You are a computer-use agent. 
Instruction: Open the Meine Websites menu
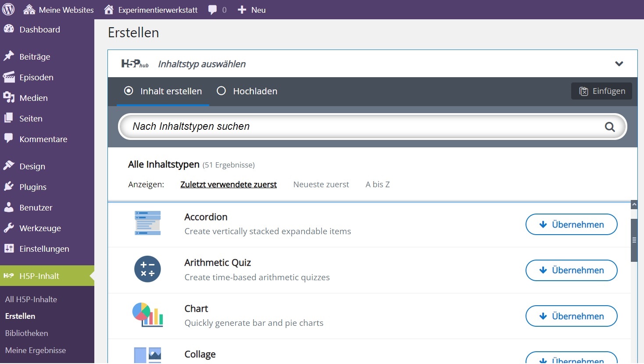coord(59,10)
